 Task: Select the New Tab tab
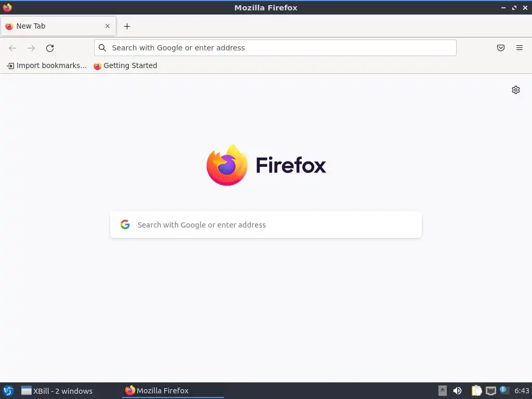point(58,26)
